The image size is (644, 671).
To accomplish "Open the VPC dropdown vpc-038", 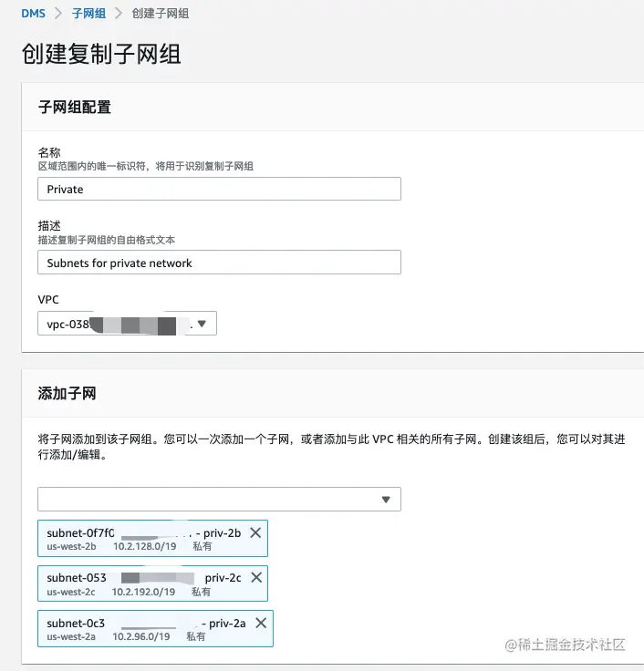I will point(127,324).
